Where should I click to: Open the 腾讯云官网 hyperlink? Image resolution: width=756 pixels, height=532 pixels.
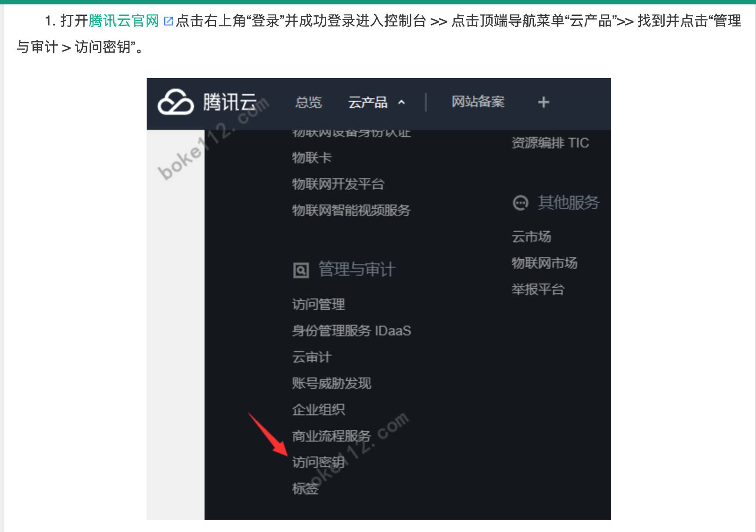coord(124,21)
